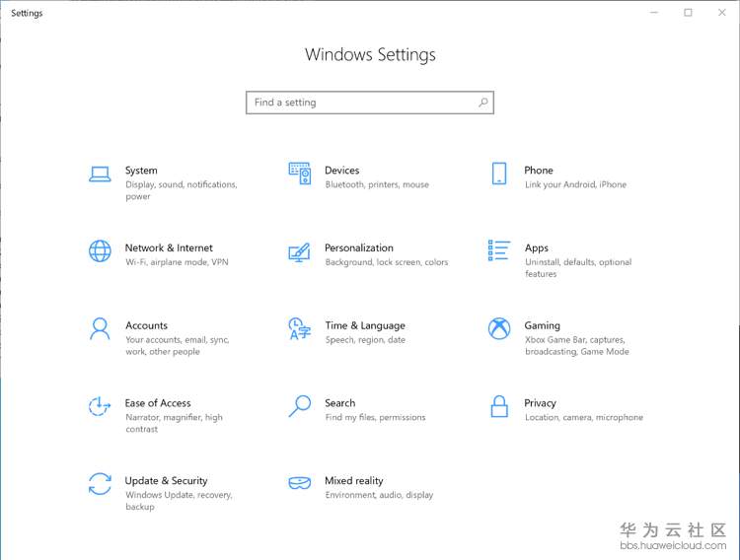Image resolution: width=740 pixels, height=560 pixels.
Task: Click the Mixed reality headset icon
Action: (x=299, y=483)
